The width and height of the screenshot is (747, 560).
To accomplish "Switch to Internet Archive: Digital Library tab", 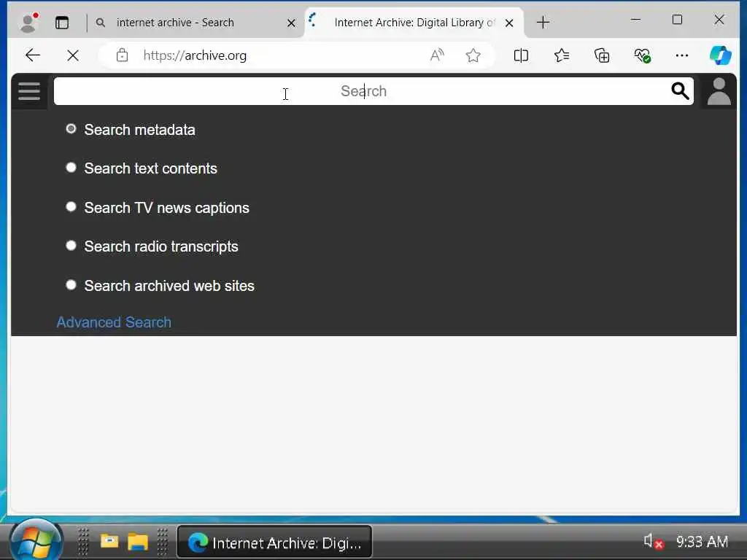I will click(x=414, y=23).
